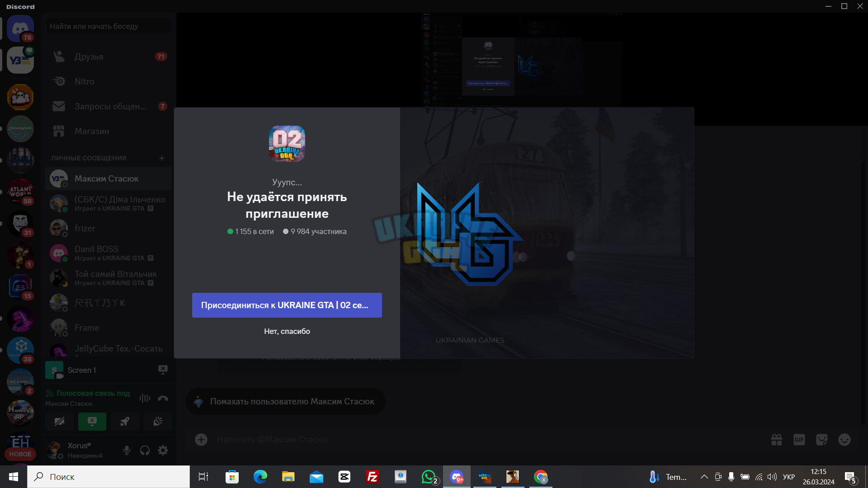Open the GIF picker icon
The width and height of the screenshot is (868, 488).
pos(799,440)
